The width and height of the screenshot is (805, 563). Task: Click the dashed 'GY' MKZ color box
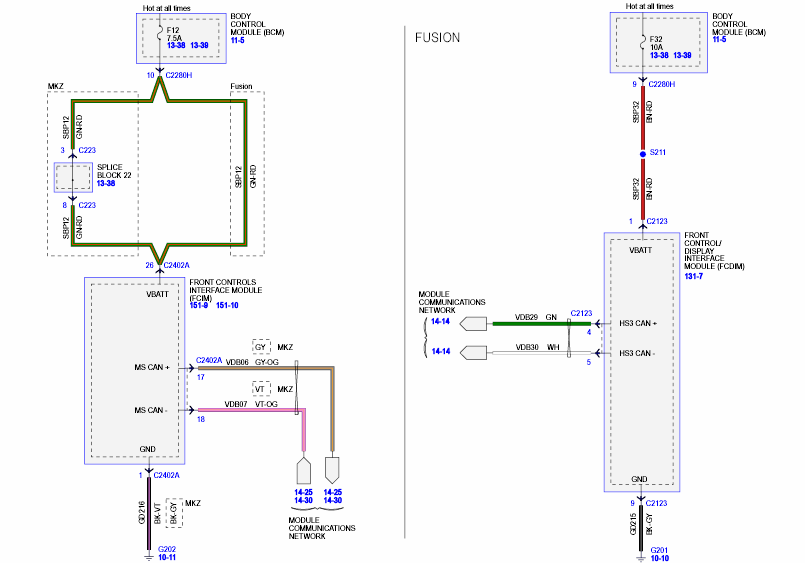coord(261,347)
